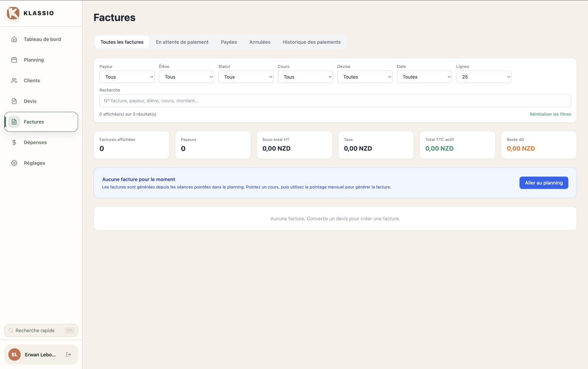Screen dimensions: 588x369
Task: Click the Clients people icon
Action: click(14, 80)
